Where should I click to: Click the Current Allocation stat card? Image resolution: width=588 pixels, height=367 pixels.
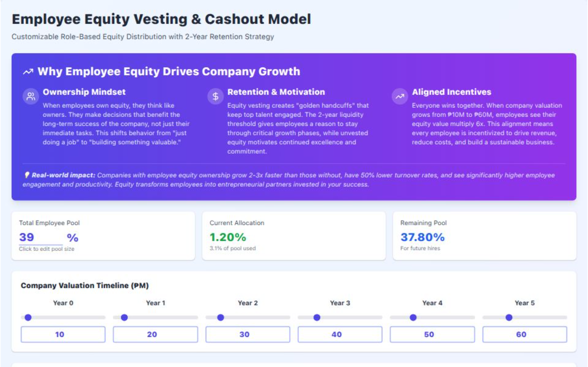pos(294,235)
